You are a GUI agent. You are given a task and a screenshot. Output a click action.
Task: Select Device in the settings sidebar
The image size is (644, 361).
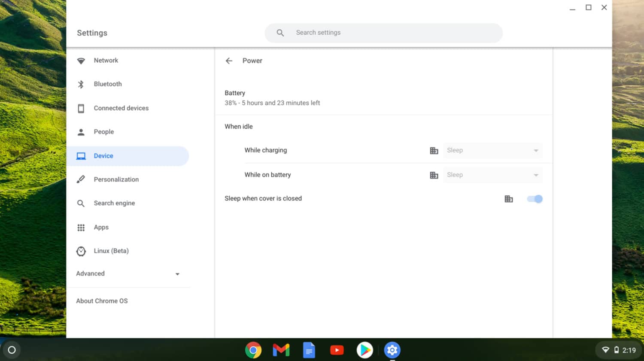pos(128,156)
